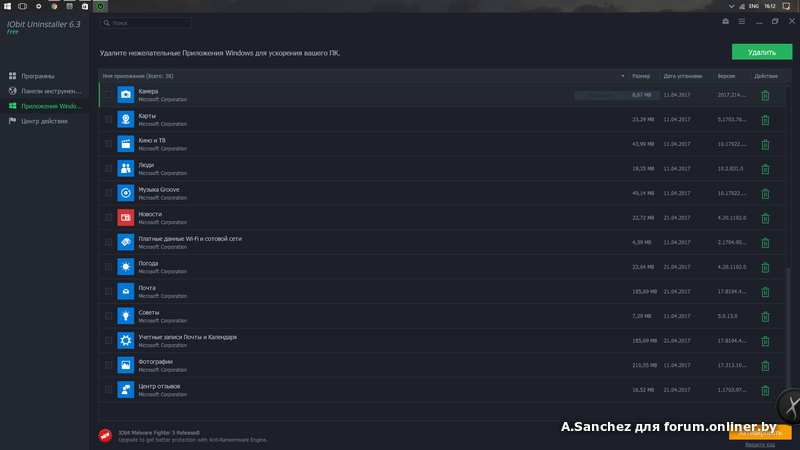This screenshot has height=450, width=800.
Task: Click the Центр отзывов app icon
Action: (126, 390)
